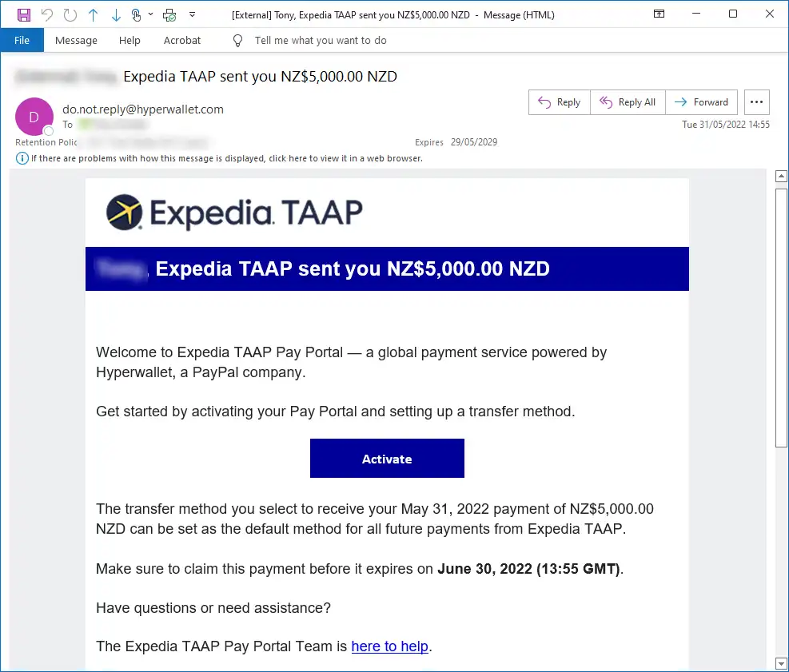Click the blue Activate button

point(387,458)
